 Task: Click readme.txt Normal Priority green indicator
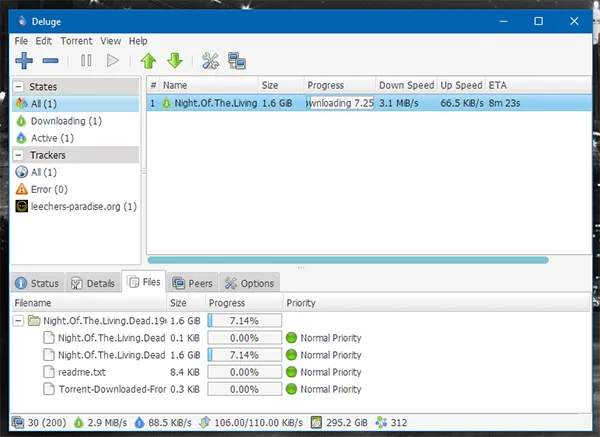291,372
